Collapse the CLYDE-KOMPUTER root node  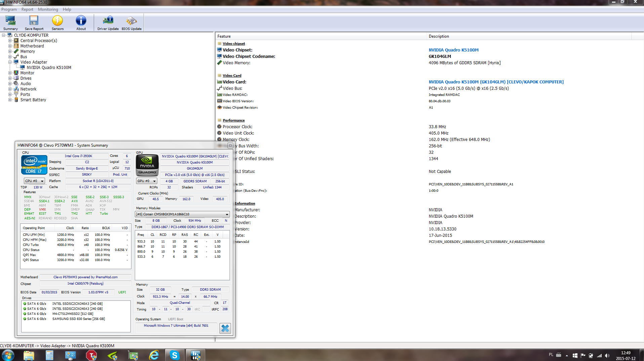pos(4,35)
